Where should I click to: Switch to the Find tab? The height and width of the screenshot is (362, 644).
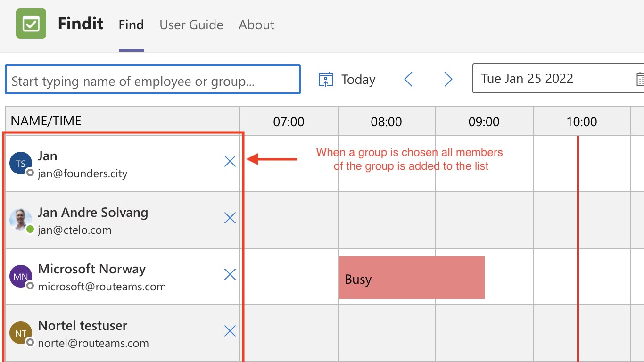(x=131, y=25)
